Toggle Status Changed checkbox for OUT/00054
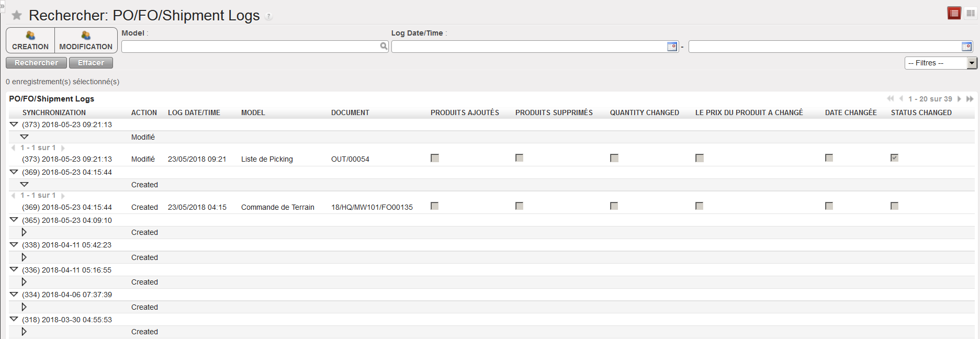 point(894,158)
